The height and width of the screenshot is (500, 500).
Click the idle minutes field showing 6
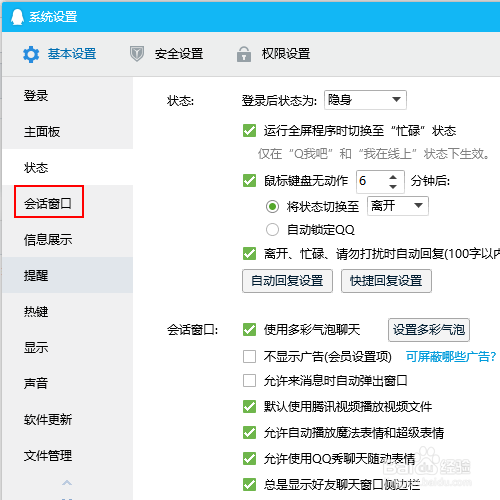point(372,181)
